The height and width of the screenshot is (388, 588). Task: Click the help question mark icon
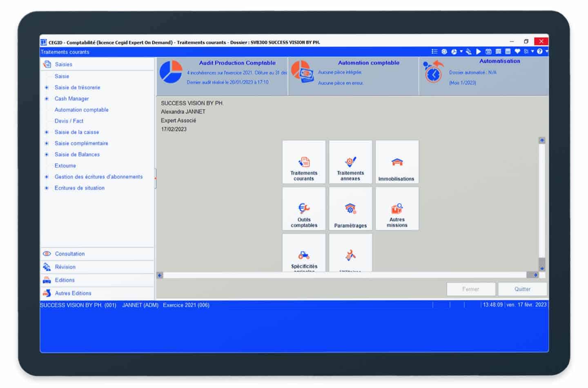[x=540, y=51]
